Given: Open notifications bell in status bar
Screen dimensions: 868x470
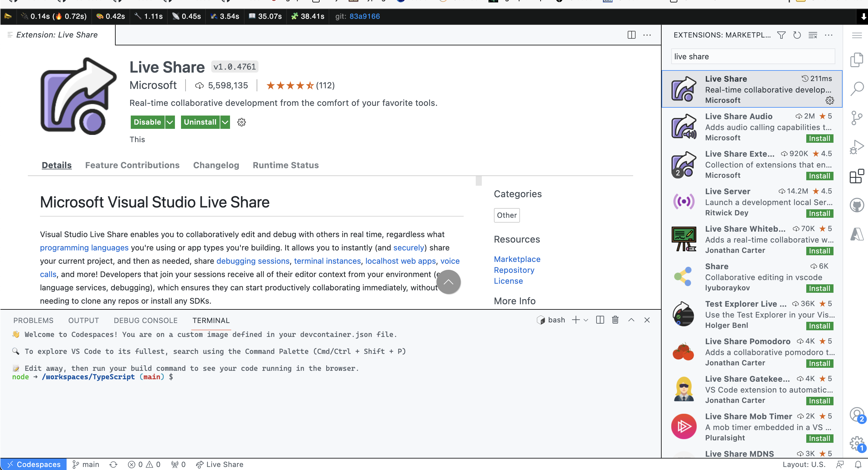Looking at the screenshot, I should point(857,464).
